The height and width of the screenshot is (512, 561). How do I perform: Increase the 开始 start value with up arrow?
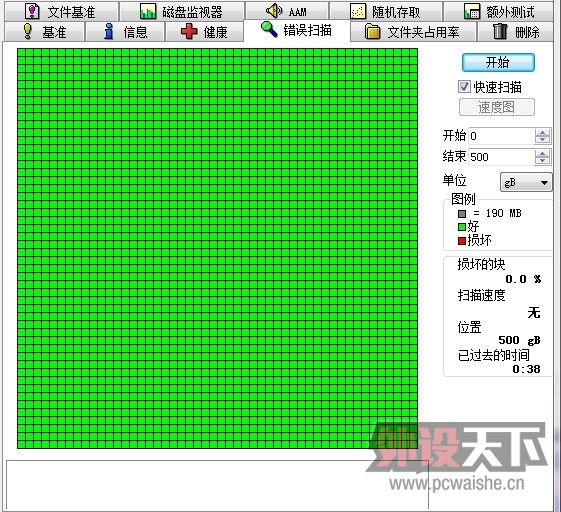tap(542, 132)
